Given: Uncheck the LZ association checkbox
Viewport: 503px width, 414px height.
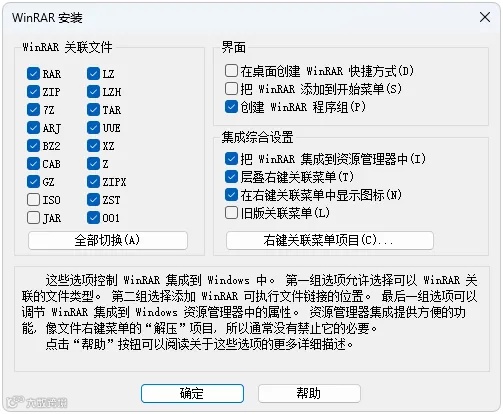Looking at the screenshot, I should click(93, 74).
